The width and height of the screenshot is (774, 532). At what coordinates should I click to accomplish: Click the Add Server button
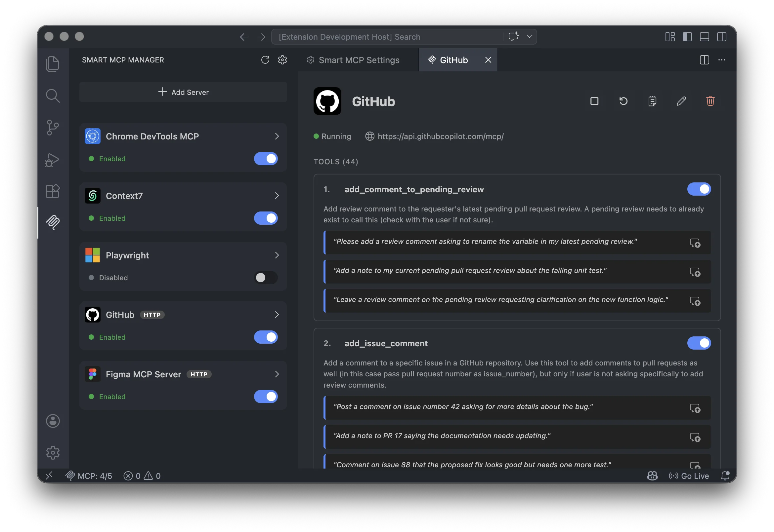click(183, 92)
